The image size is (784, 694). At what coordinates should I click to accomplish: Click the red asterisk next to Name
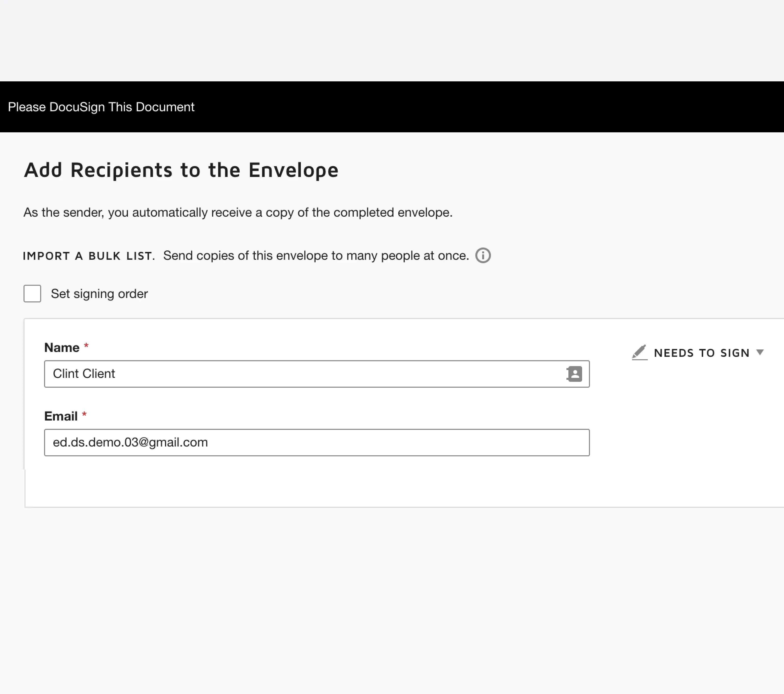[86, 346]
